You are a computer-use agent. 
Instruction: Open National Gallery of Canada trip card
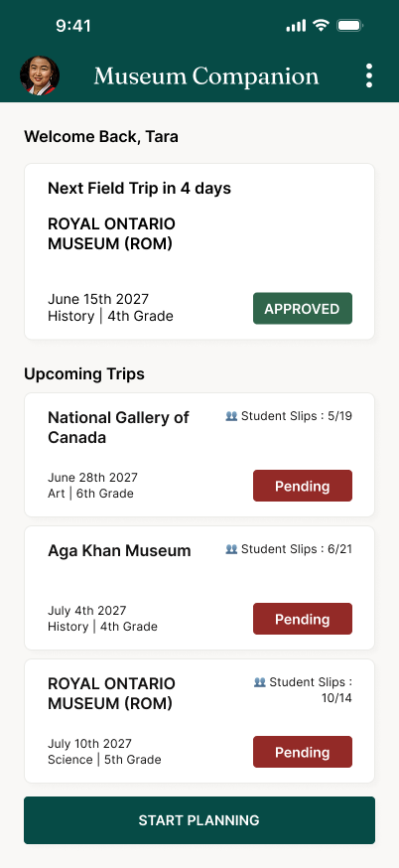coord(199,455)
